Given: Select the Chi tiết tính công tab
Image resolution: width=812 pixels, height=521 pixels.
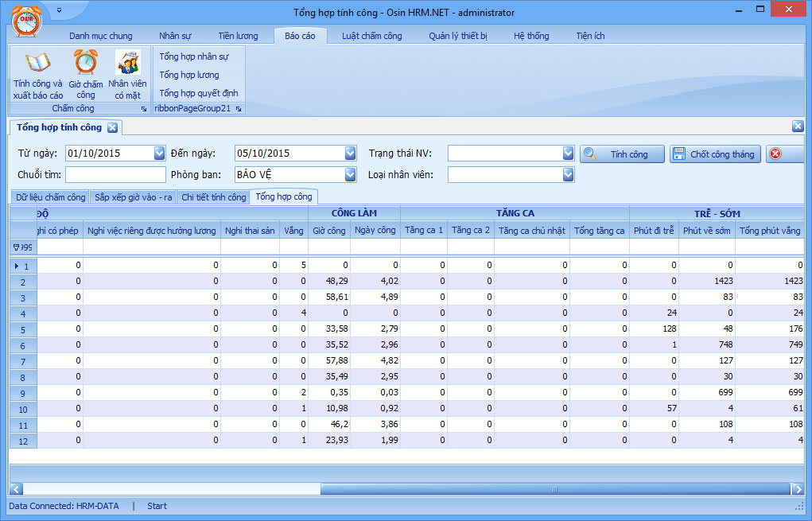Looking at the screenshot, I should tap(213, 197).
